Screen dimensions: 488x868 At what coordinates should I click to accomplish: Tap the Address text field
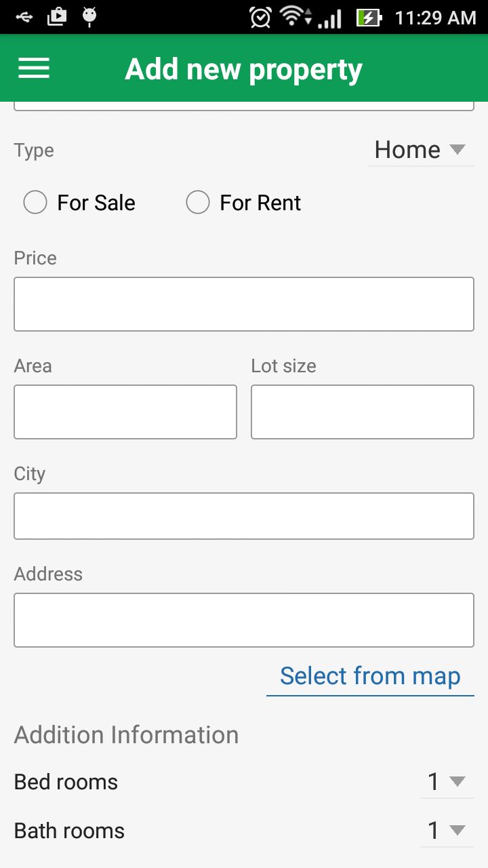click(x=244, y=620)
